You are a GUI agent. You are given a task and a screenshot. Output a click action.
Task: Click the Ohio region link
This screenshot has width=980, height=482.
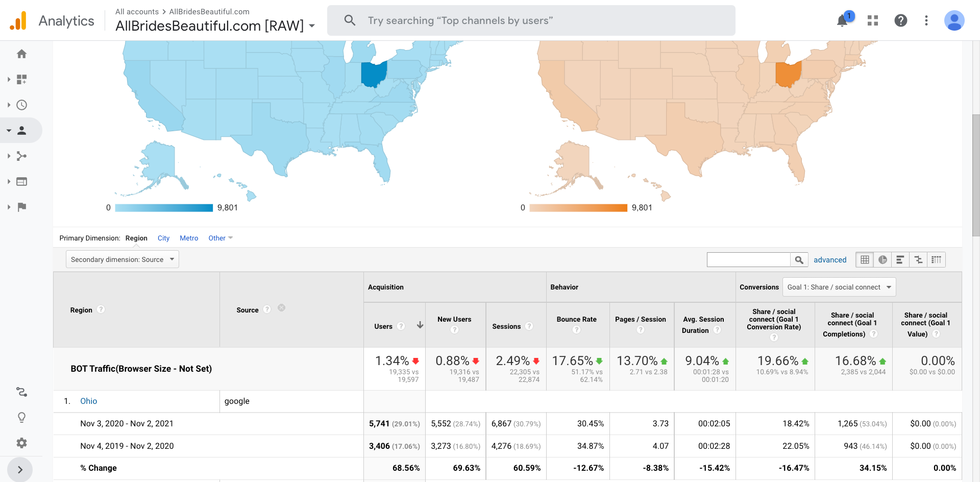[x=88, y=401]
